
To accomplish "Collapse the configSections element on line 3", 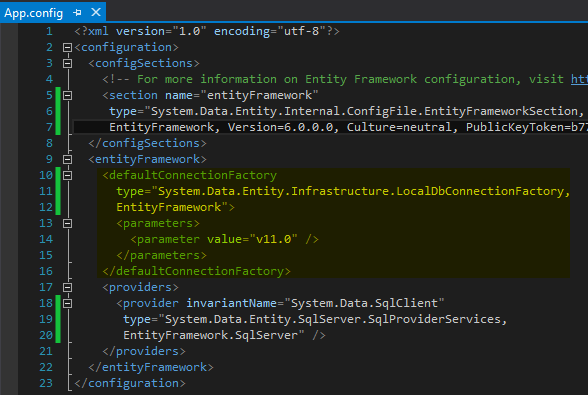I will (x=68, y=63).
